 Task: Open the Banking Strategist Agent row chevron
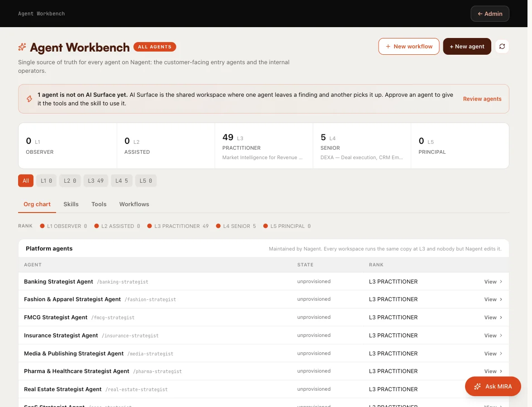point(501,281)
